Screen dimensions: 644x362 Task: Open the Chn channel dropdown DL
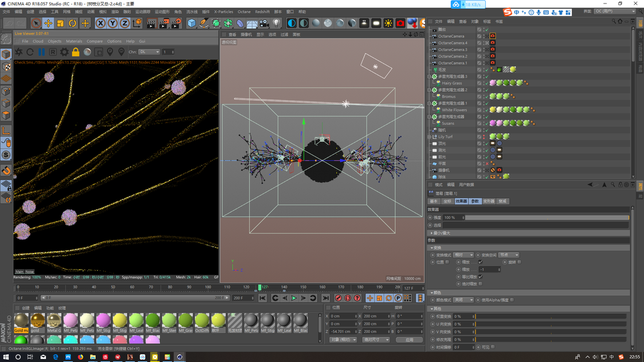coord(149,52)
